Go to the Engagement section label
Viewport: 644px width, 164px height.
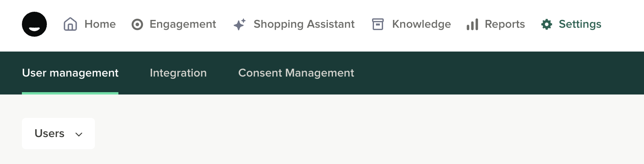[182, 24]
